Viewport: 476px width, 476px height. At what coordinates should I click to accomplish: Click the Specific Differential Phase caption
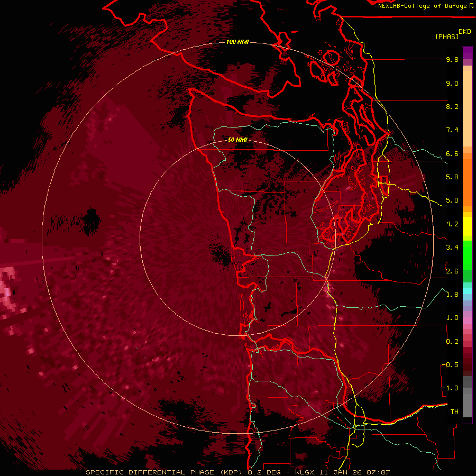tap(237, 472)
